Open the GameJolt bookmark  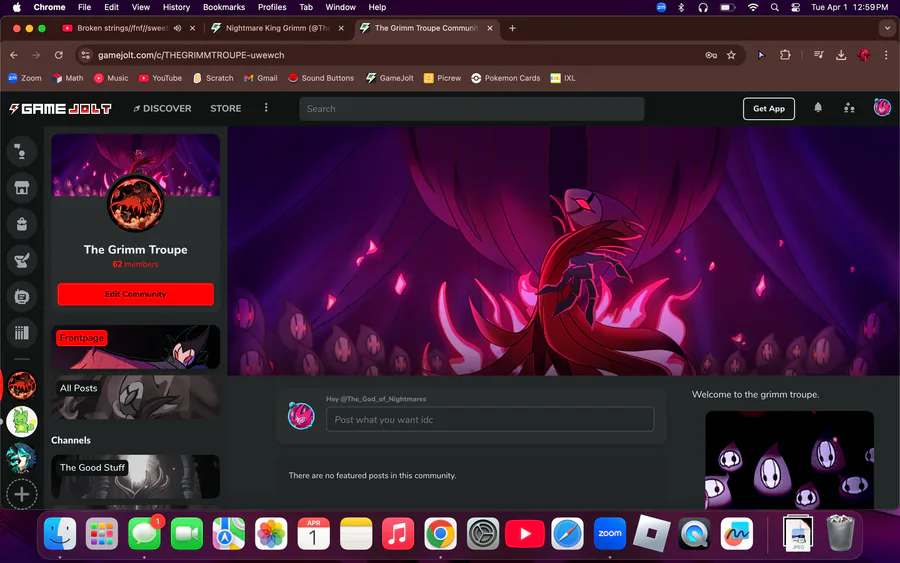click(x=390, y=78)
